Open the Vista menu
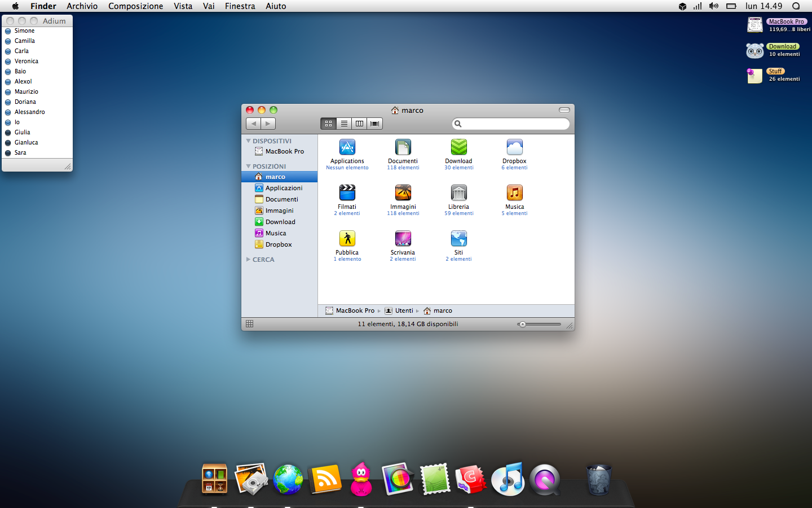The height and width of the screenshot is (508, 812). coord(183,6)
